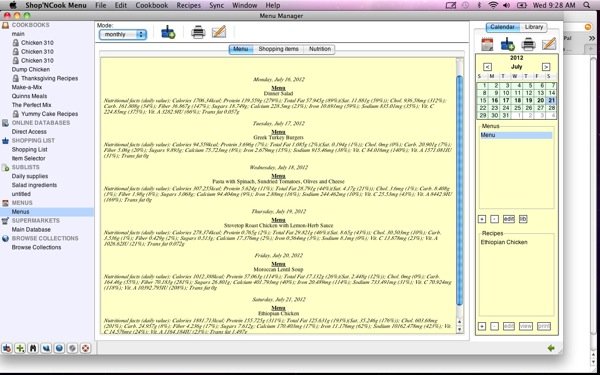
Task: Open the Mode dropdown showing monthly
Action: click(x=122, y=34)
